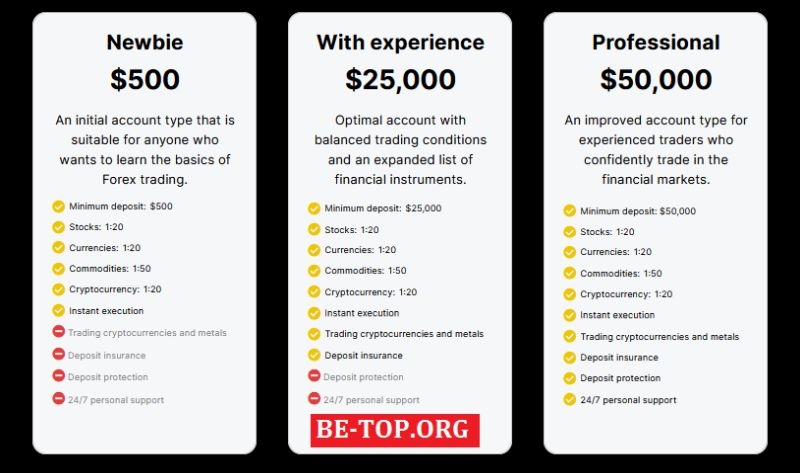Click the red minus beside Newbie Deposit insurance

coord(58,354)
